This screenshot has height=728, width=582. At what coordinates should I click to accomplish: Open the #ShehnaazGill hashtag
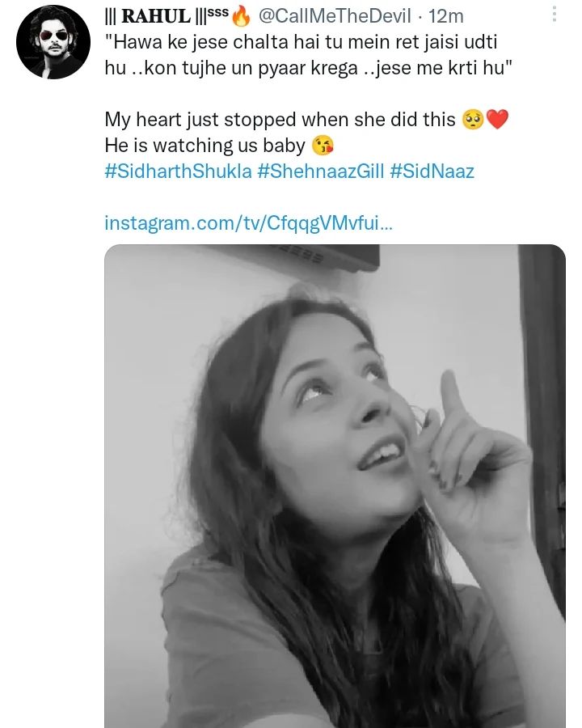pos(321,173)
